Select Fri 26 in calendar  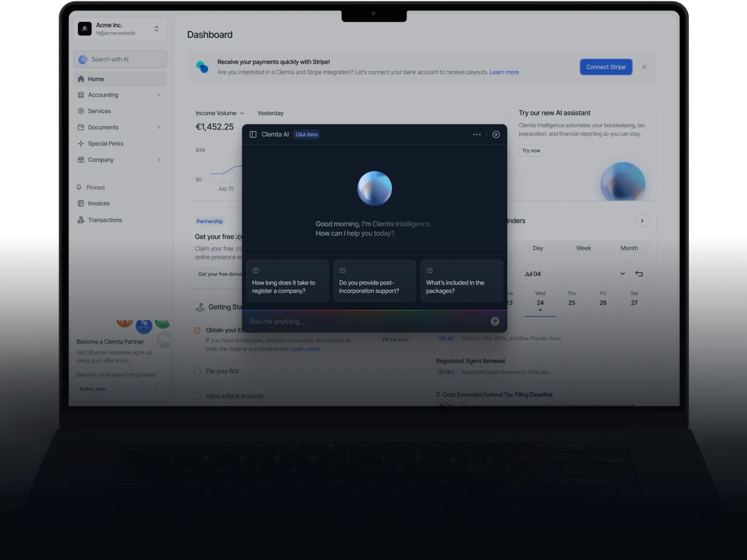(x=603, y=298)
